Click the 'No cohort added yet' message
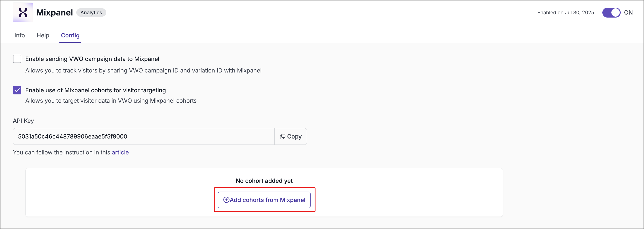644x229 pixels. 264,181
